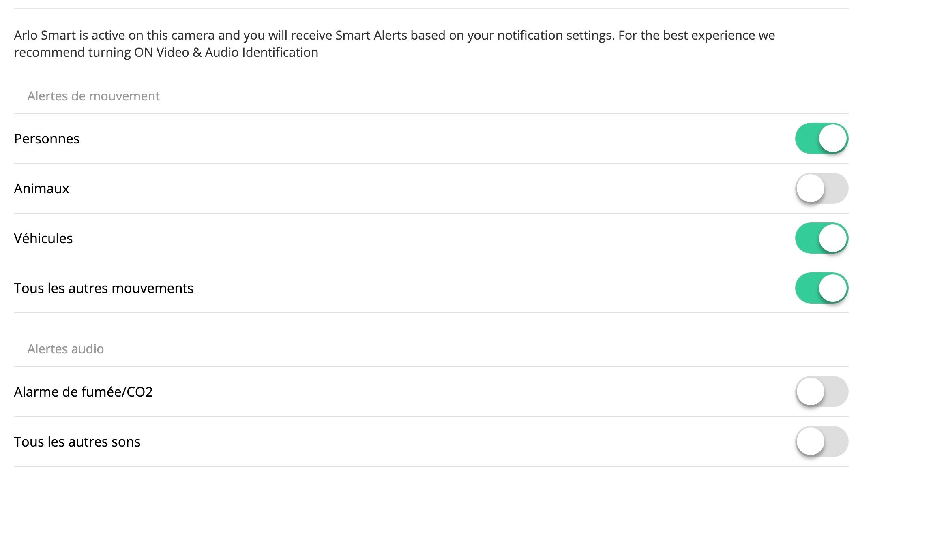Screen dimensions: 931x560
Task: Click the Personnes row label
Action: 47,139
